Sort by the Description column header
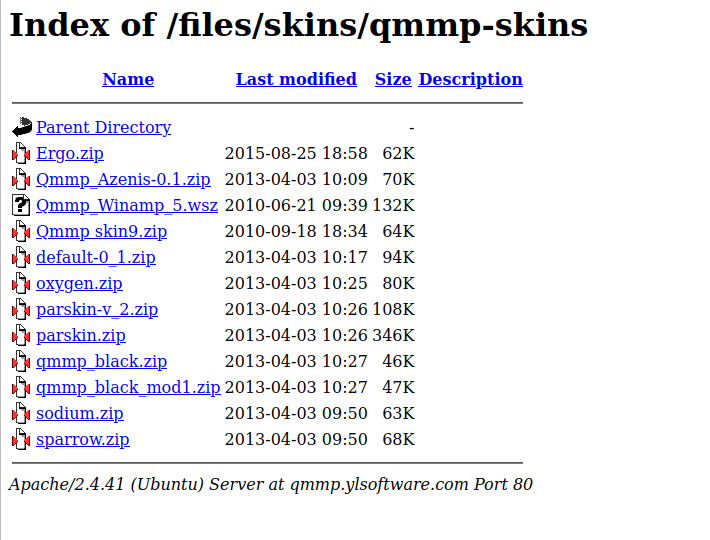710x540 pixels. click(x=470, y=80)
